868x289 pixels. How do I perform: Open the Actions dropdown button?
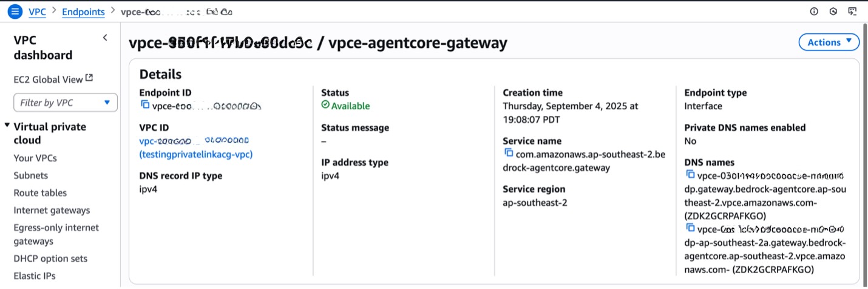coord(829,42)
